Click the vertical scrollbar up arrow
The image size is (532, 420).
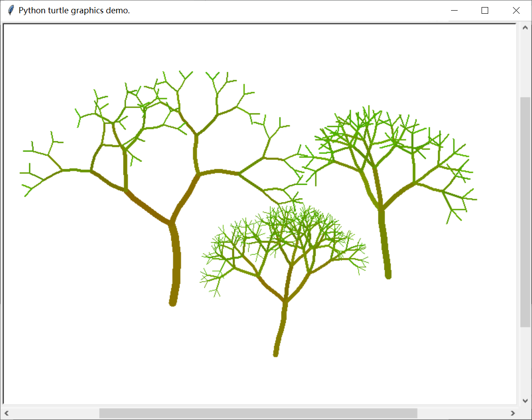pos(525,28)
